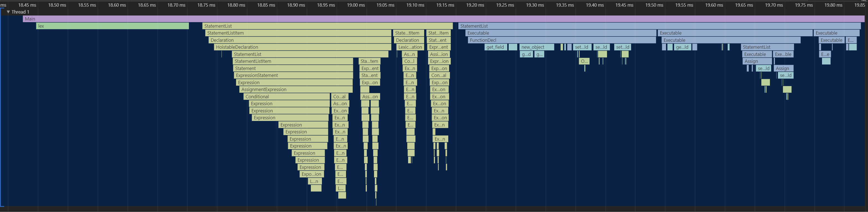Click the 19.50 ms ruler mark

point(654,5)
